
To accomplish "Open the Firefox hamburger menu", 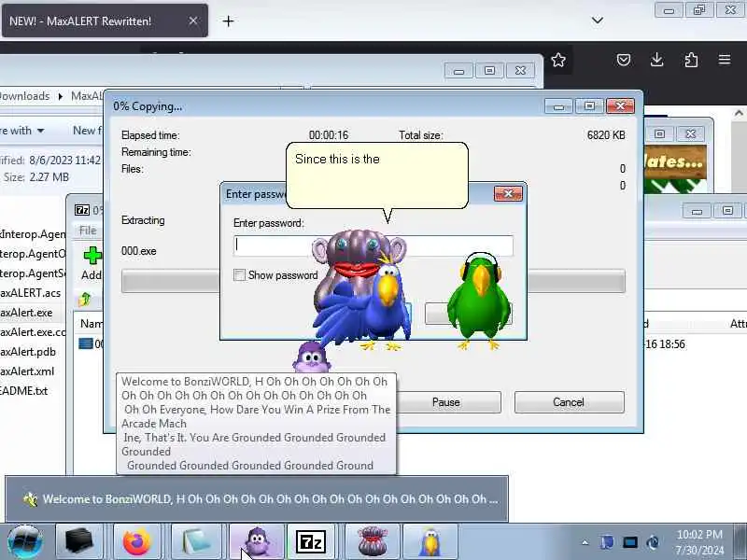I will pos(725,60).
